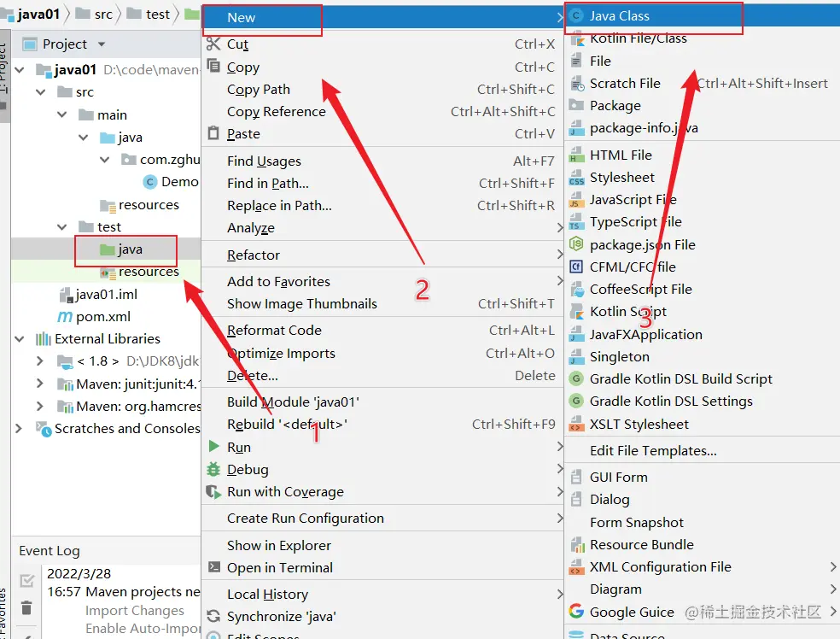840x639 pixels.
Task: Click the Cut scissors icon
Action: [213, 44]
